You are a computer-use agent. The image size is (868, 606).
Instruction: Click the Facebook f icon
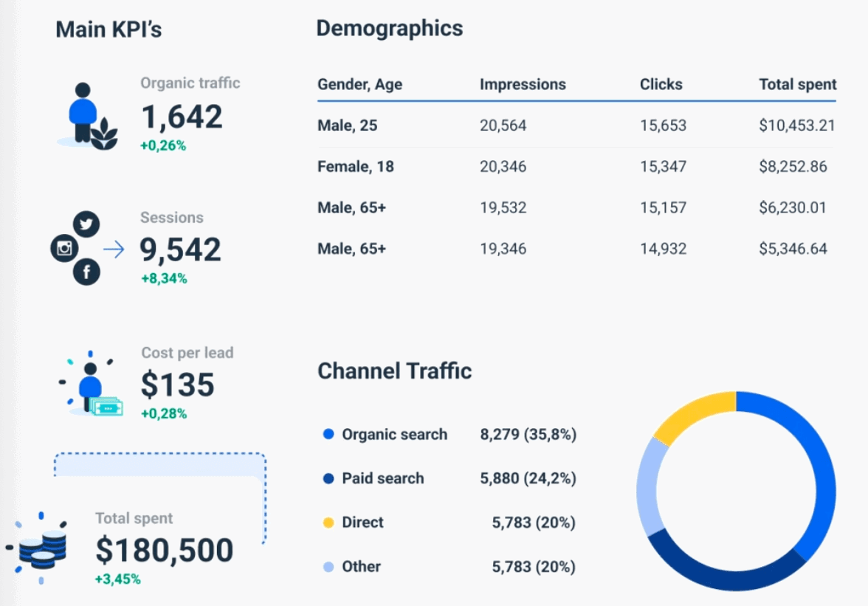pyautogui.click(x=86, y=272)
